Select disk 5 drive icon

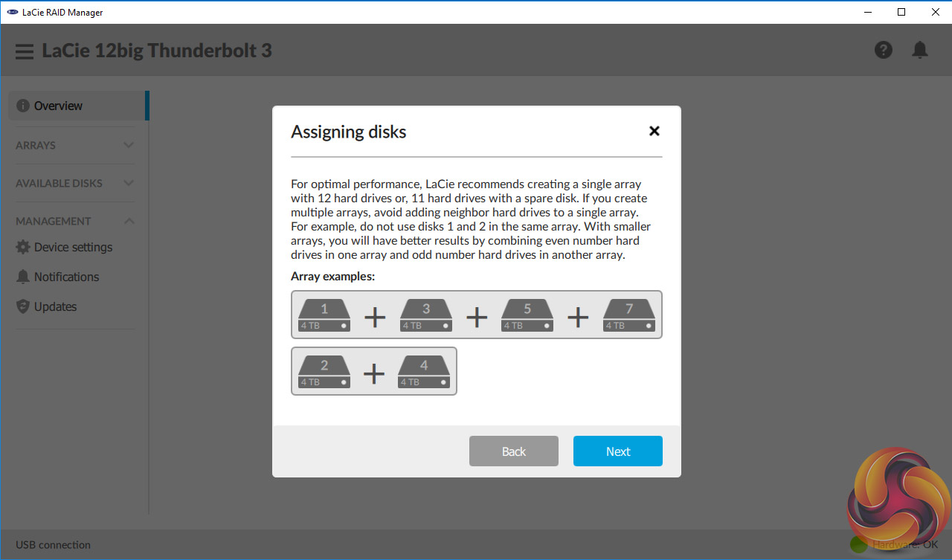527,315
